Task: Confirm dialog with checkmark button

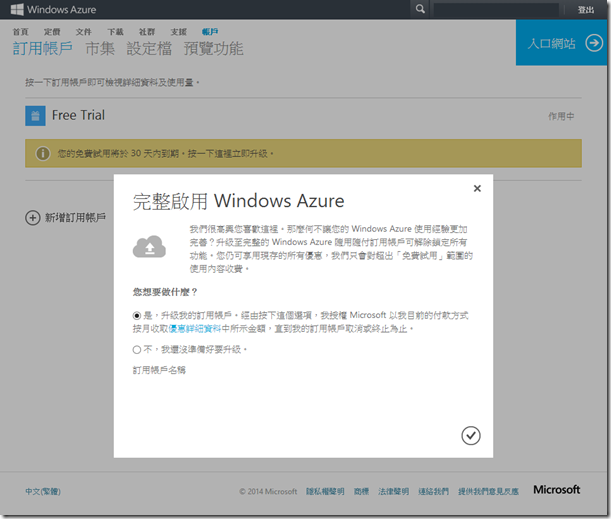Action: click(x=471, y=436)
